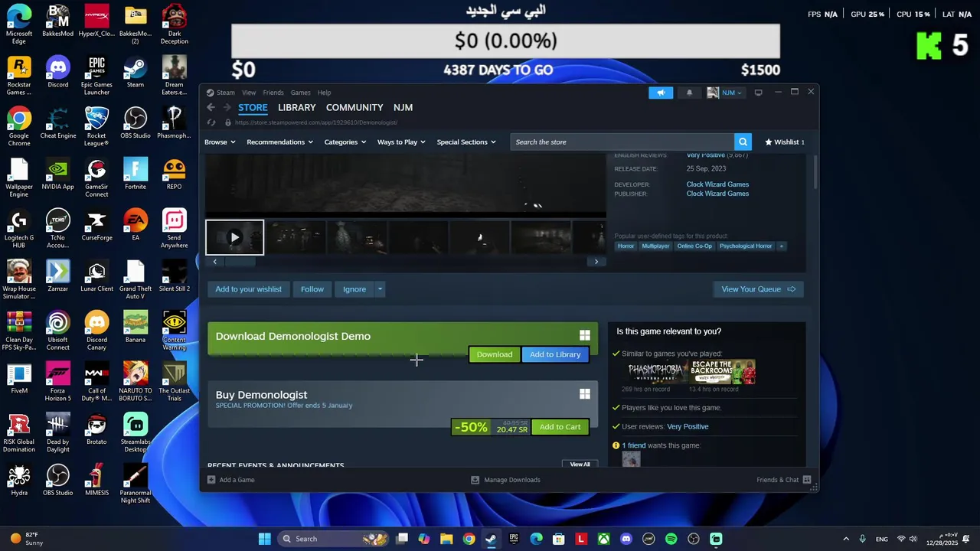Open the NJM profile tab
This screenshot has height=551, width=980.
point(403,108)
